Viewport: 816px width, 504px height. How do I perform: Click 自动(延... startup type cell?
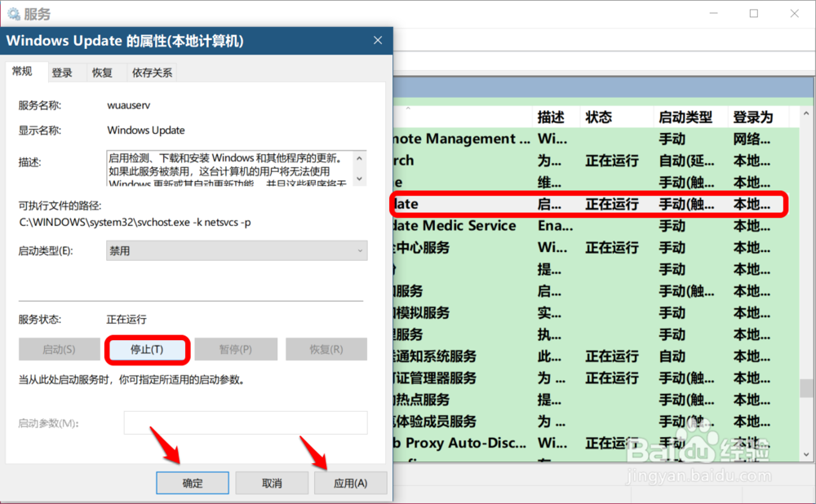coord(686,161)
